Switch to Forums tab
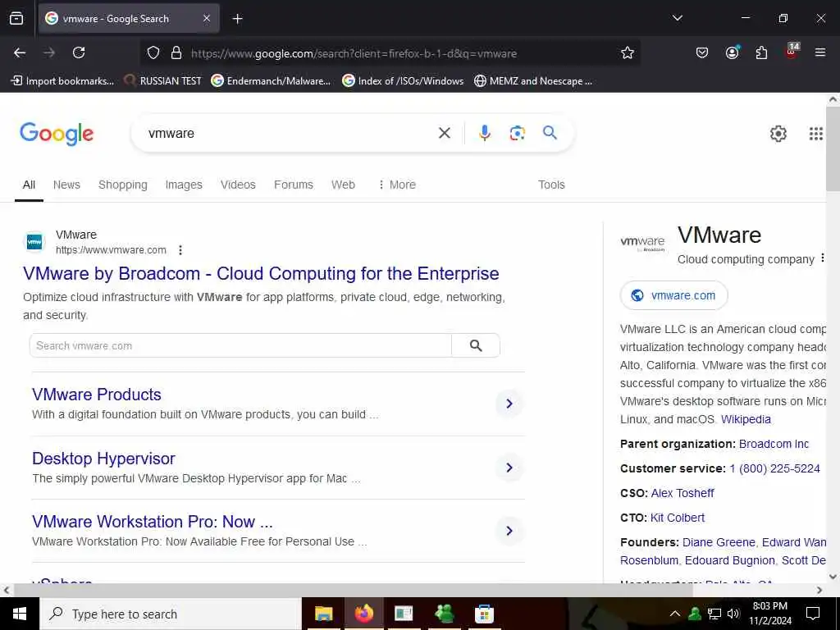The height and width of the screenshot is (630, 840). [x=294, y=185]
